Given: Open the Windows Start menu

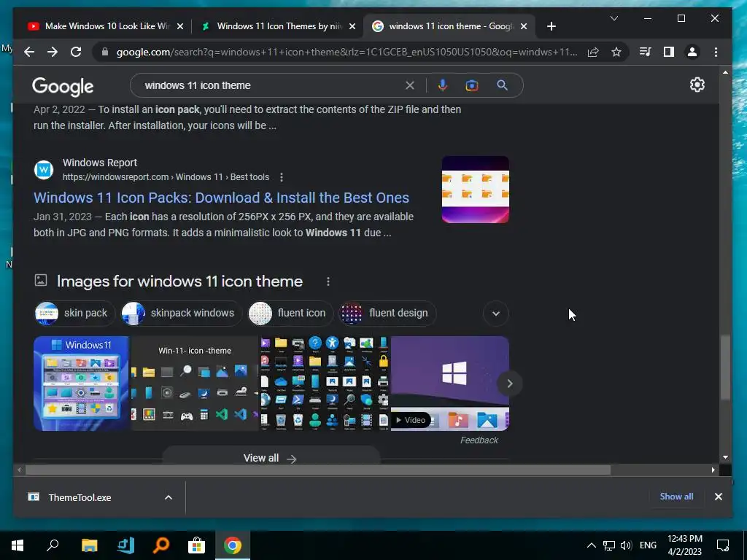Looking at the screenshot, I should [x=18, y=545].
